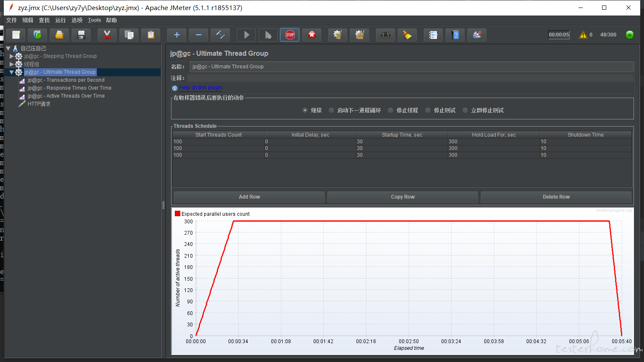Click the Clear All brooms icon
The width and height of the screenshot is (644, 362).
point(360,35)
